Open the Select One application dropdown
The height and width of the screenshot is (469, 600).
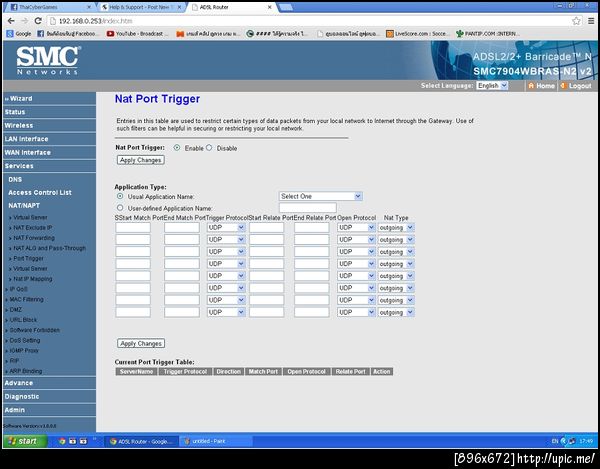[x=321, y=196]
